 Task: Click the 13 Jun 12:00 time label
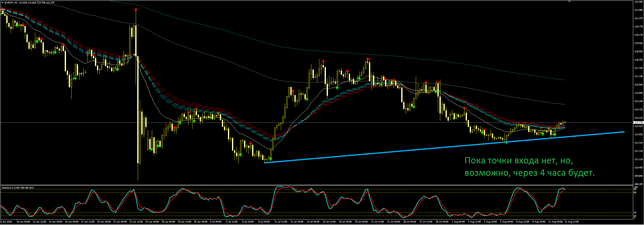pos(39,222)
